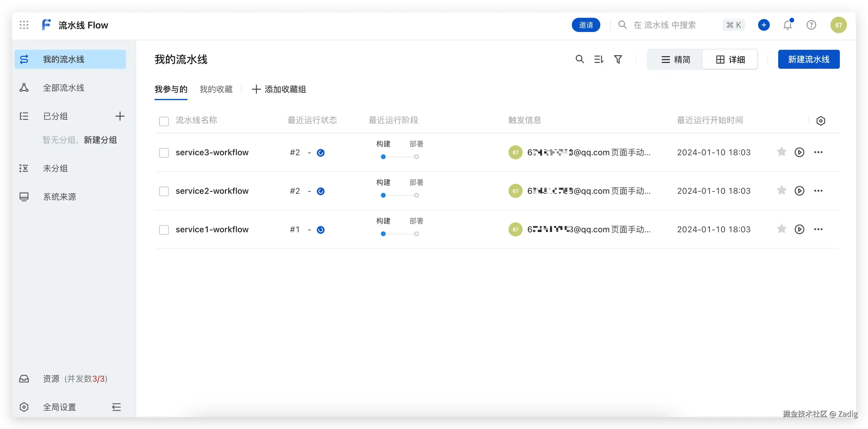The width and height of the screenshot is (868, 429).
Task: Click the 构建 stage dot of service1-workflow
Action: (383, 234)
